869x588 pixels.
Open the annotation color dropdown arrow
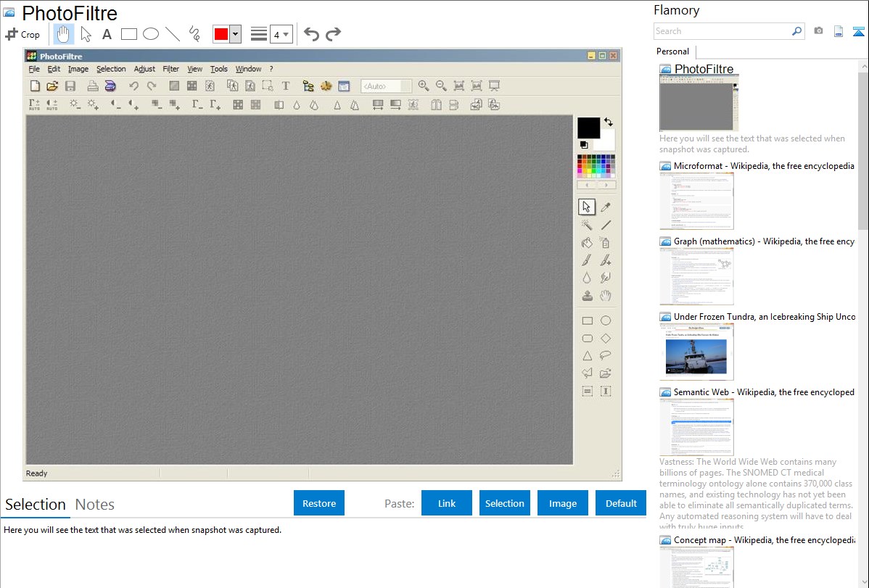pos(236,34)
